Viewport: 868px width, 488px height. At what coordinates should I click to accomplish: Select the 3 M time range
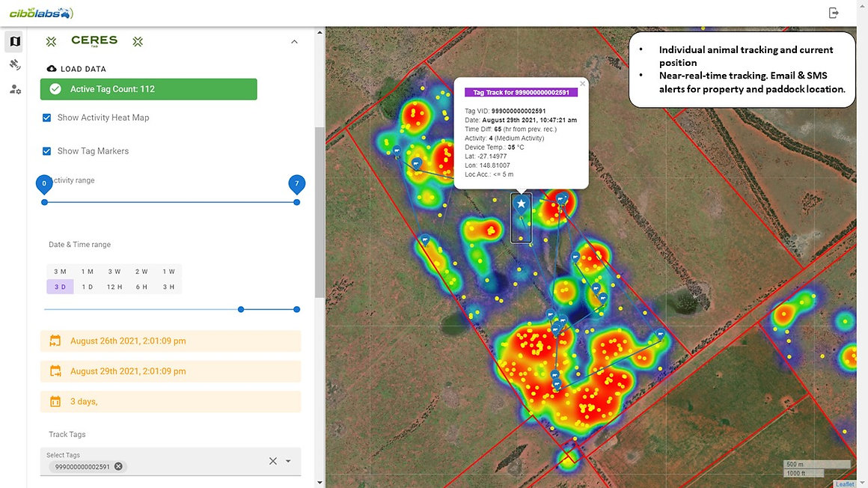(61, 272)
